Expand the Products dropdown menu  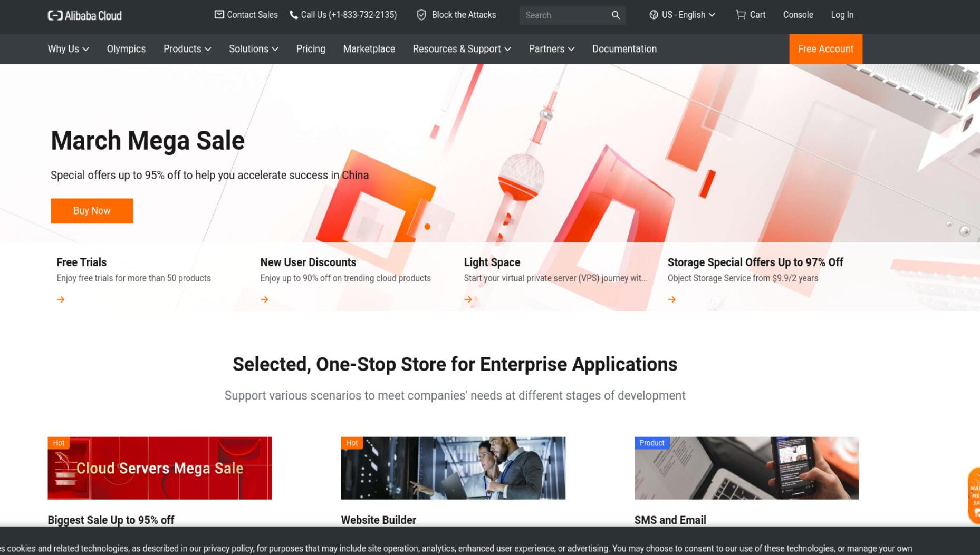pyautogui.click(x=187, y=49)
